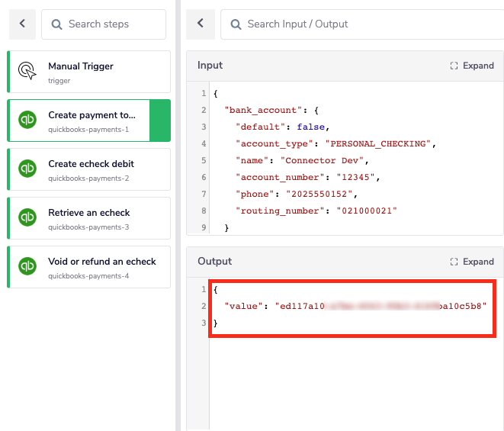Click the quickbooks-payments-1 label

pyautogui.click(x=88, y=130)
